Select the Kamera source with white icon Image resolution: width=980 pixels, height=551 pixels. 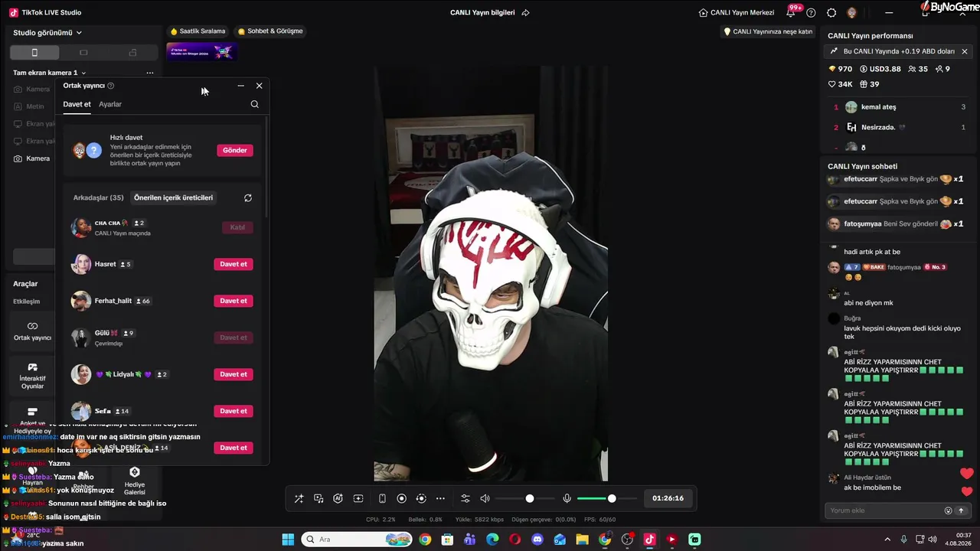click(32, 158)
